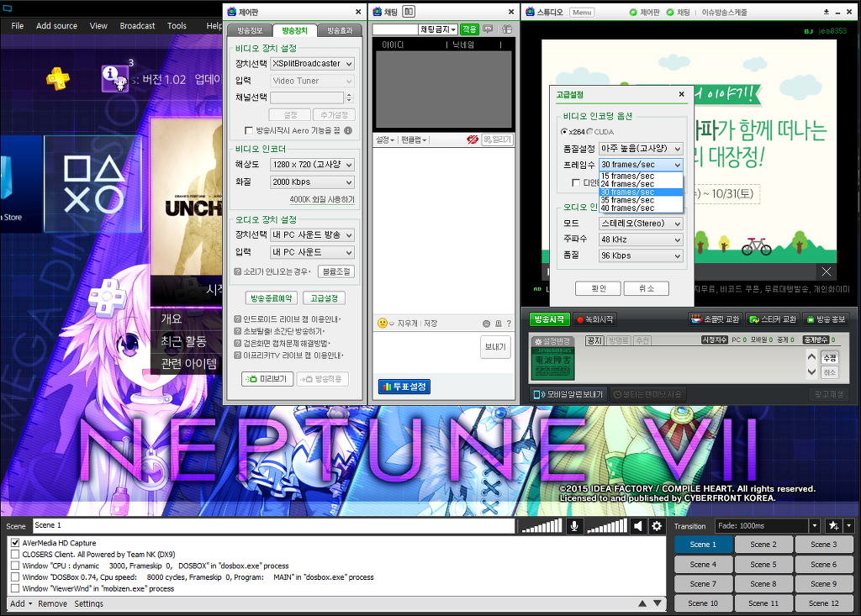861x616 pixels.
Task: Check the Aero 기능을 끔 checkbox
Action: pos(249,130)
